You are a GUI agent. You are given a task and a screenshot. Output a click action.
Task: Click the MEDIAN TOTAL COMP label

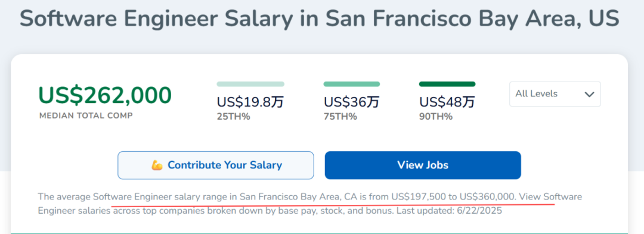point(86,116)
